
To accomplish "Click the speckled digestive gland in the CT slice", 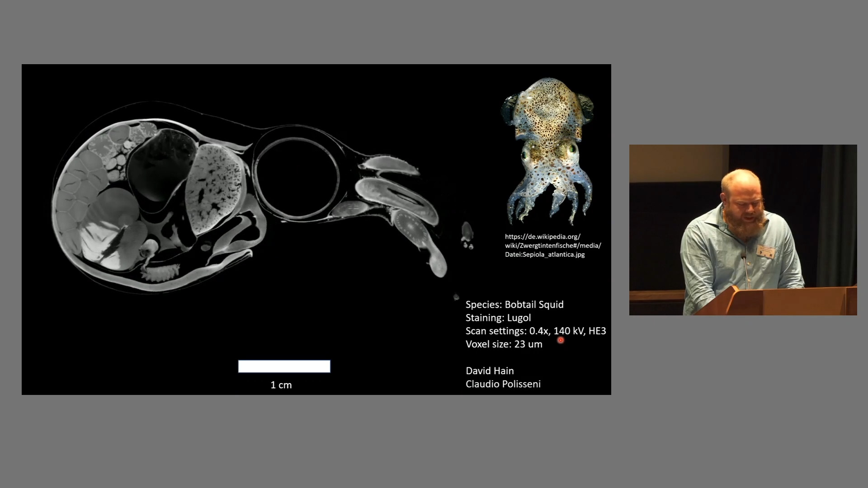I will pos(213,188).
